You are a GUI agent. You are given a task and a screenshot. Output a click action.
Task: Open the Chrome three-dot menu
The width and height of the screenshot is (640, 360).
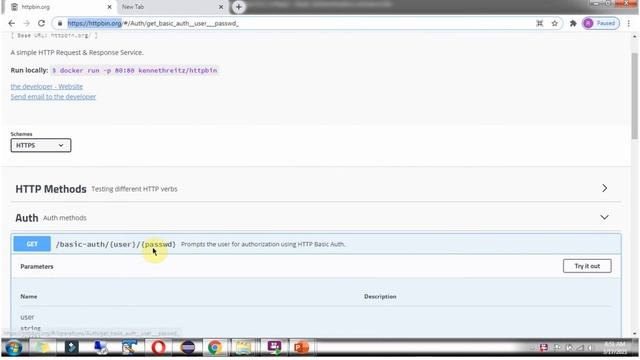pos(629,23)
